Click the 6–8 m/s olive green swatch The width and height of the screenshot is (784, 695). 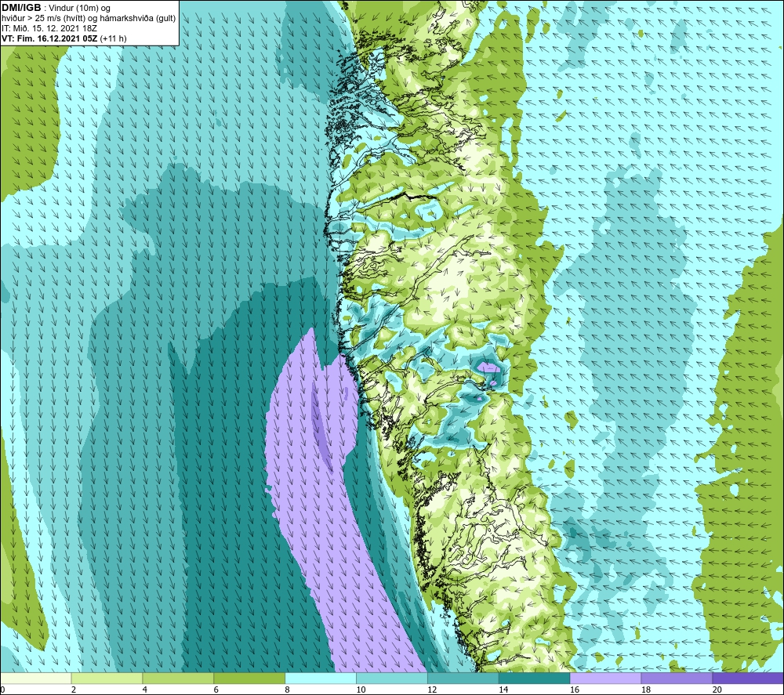(249, 679)
